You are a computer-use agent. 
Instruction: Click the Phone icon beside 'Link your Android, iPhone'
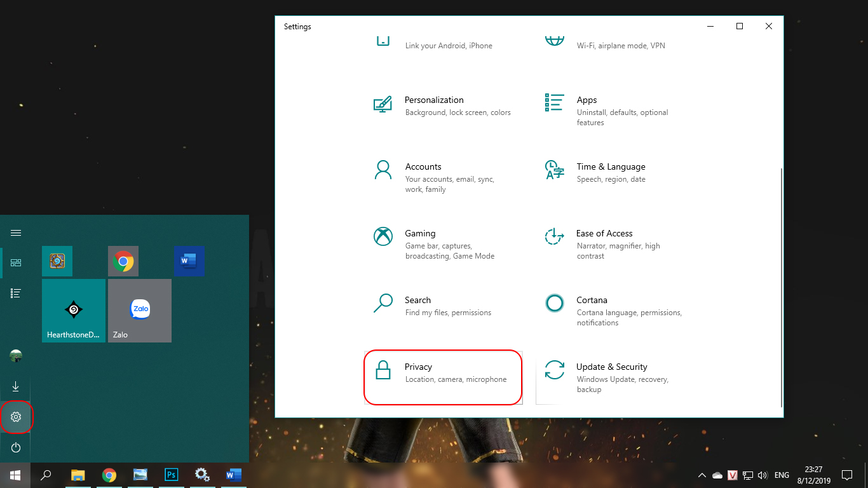tap(383, 41)
